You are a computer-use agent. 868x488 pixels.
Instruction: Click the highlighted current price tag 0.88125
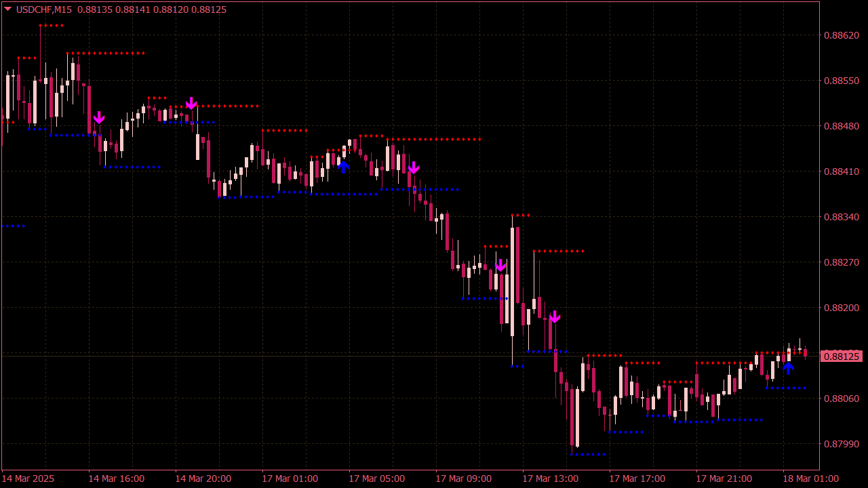click(841, 357)
